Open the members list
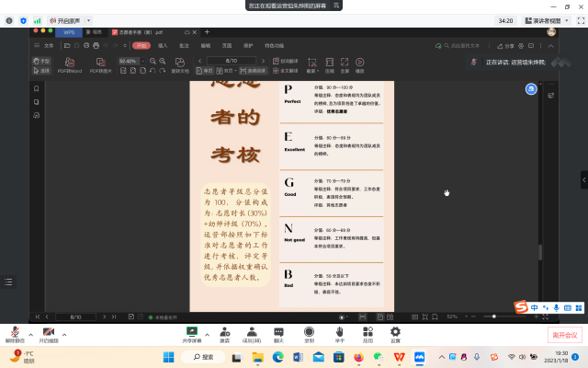Viewport: 588px width, 368px height. click(251, 333)
